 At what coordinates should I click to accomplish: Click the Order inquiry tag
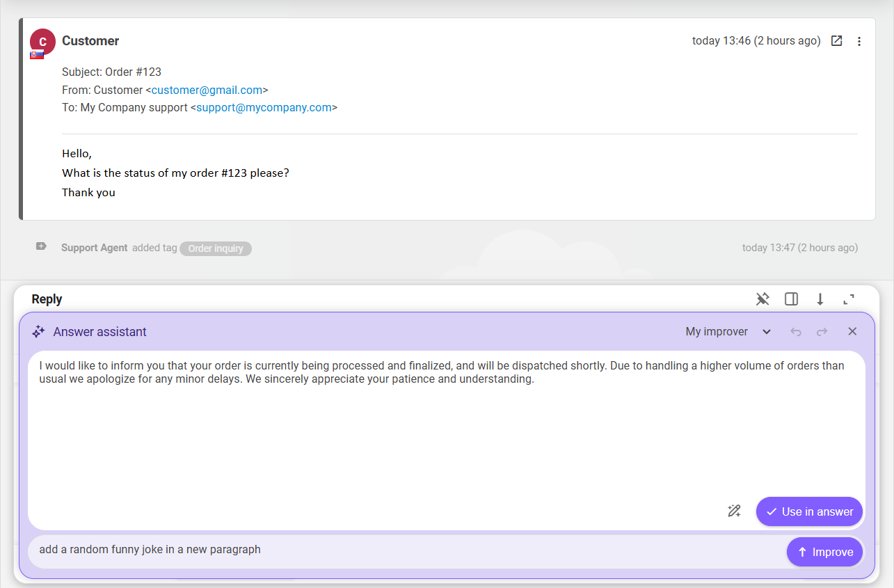[215, 248]
